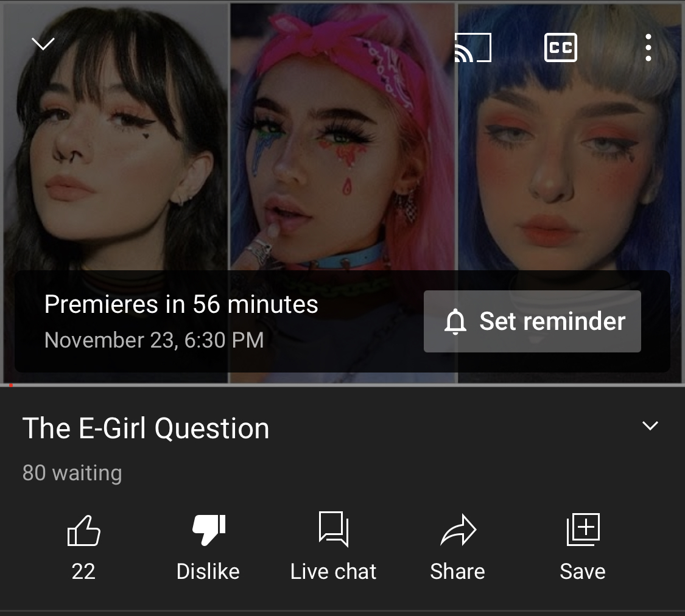Click the Premieres in 56 minutes text

[181, 304]
